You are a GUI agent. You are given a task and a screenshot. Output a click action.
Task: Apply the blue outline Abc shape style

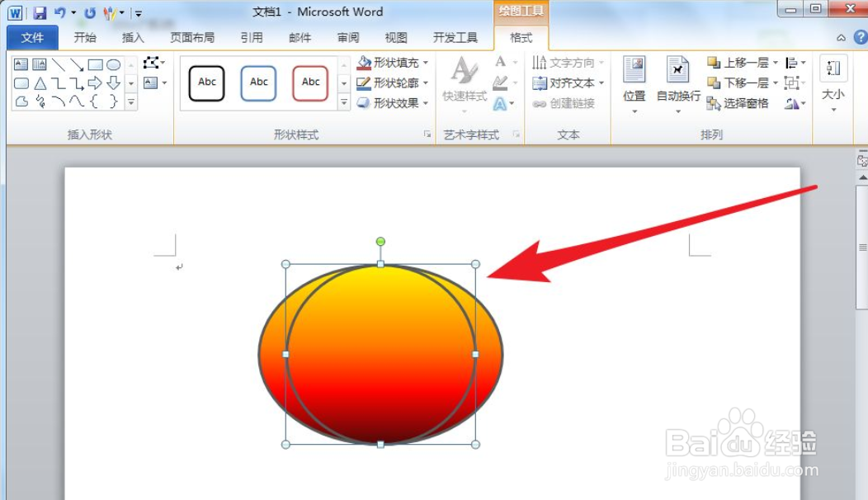[x=258, y=83]
